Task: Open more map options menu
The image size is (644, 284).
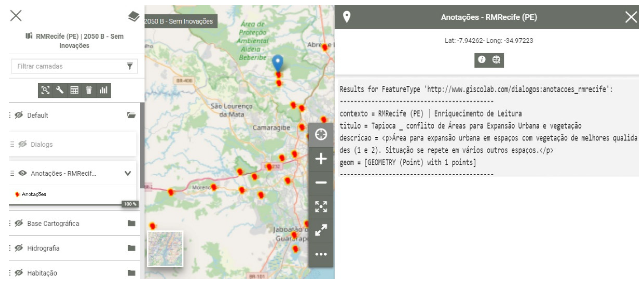Action: [321, 254]
